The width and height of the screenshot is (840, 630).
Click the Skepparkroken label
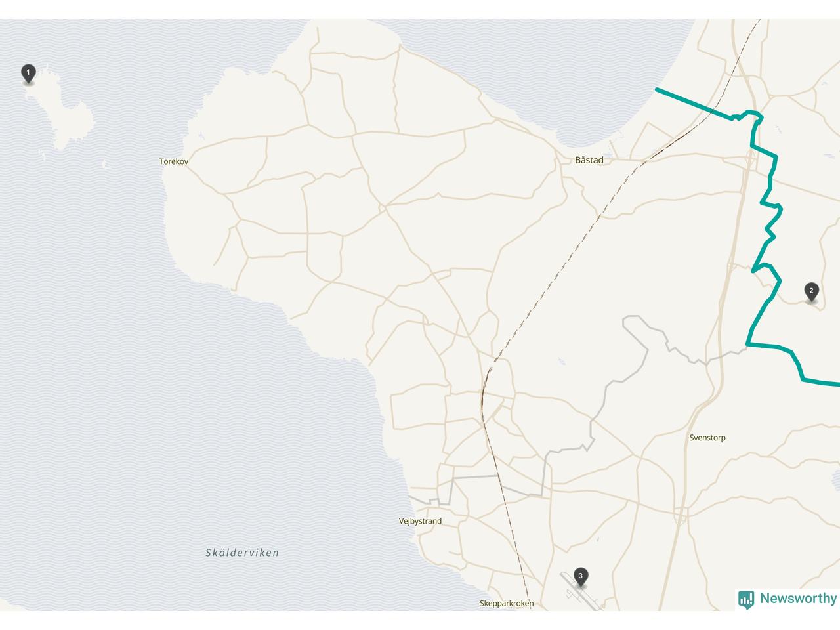coord(506,604)
